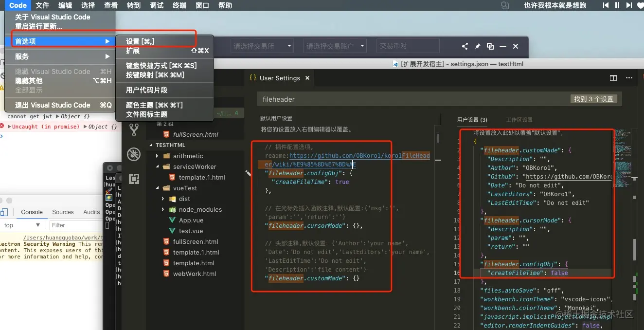Screen dimensions: 644x330
Task: Pause the music in the menu bar
Action: click(x=617, y=5)
